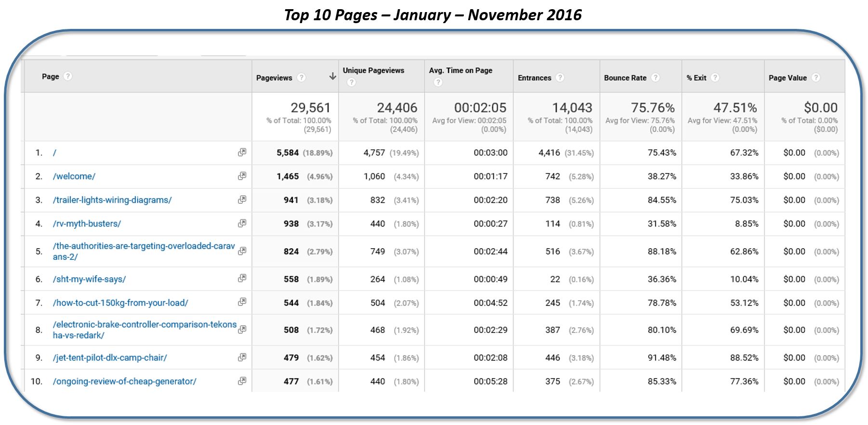Click the open-in-new-window icon for /welcome/
868x425 pixels.
click(242, 176)
